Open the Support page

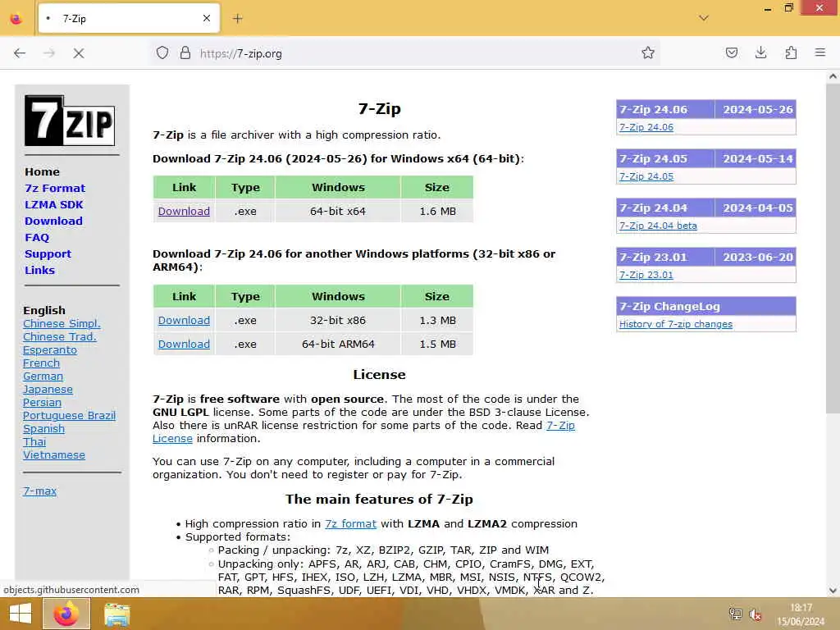pos(48,254)
